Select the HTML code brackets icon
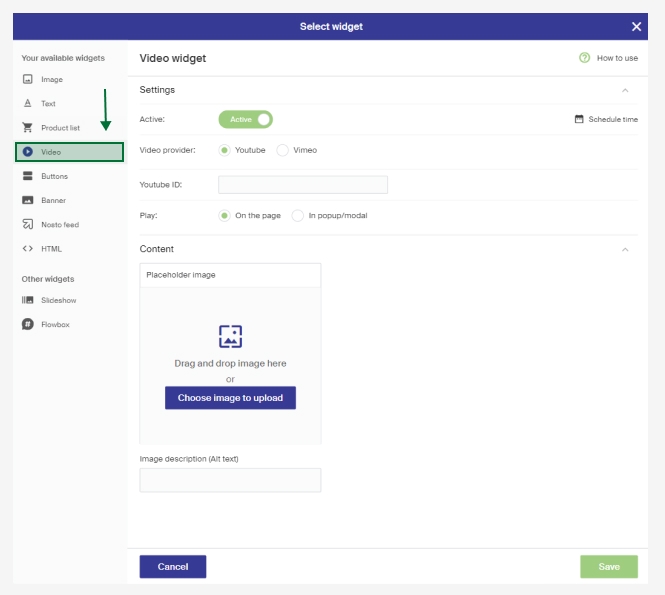 (x=28, y=249)
